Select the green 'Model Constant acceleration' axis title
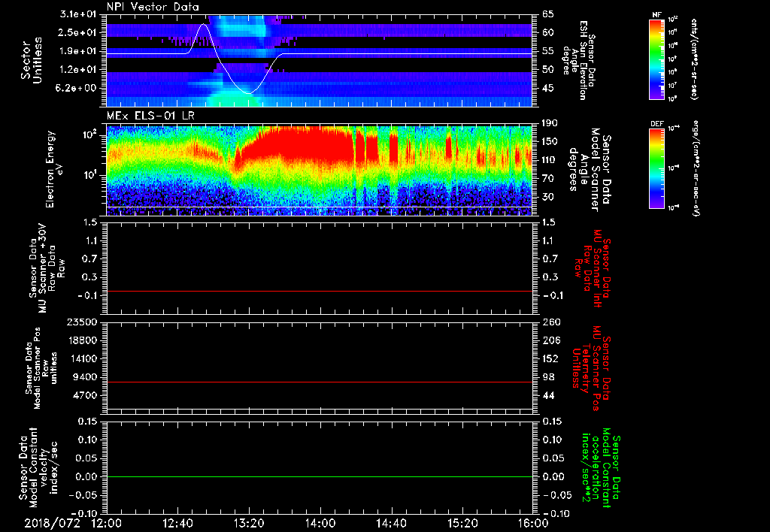Screen dimensions: 770x532 pos(601,467)
